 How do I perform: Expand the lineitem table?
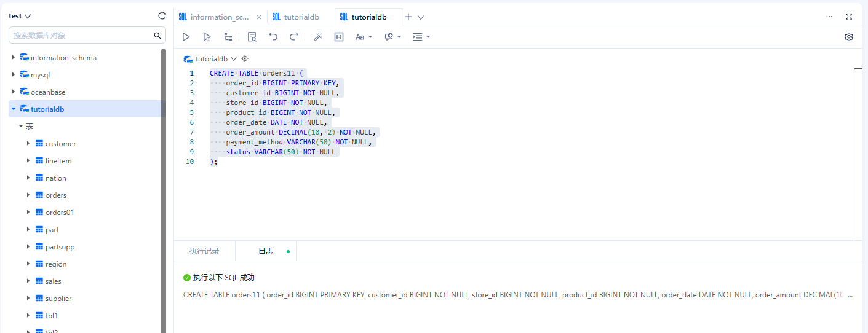point(28,160)
